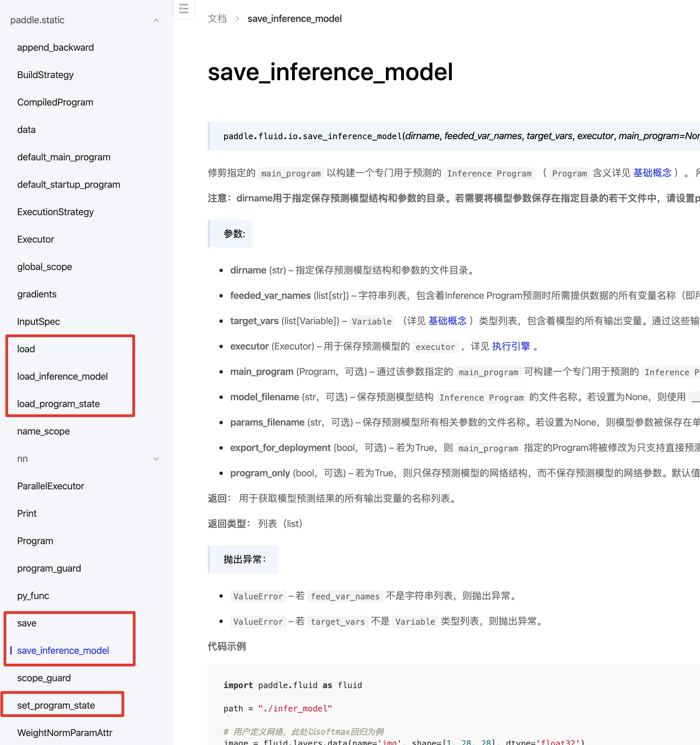Expand the nn submenu arrow
The image size is (700, 745).
pos(156,459)
